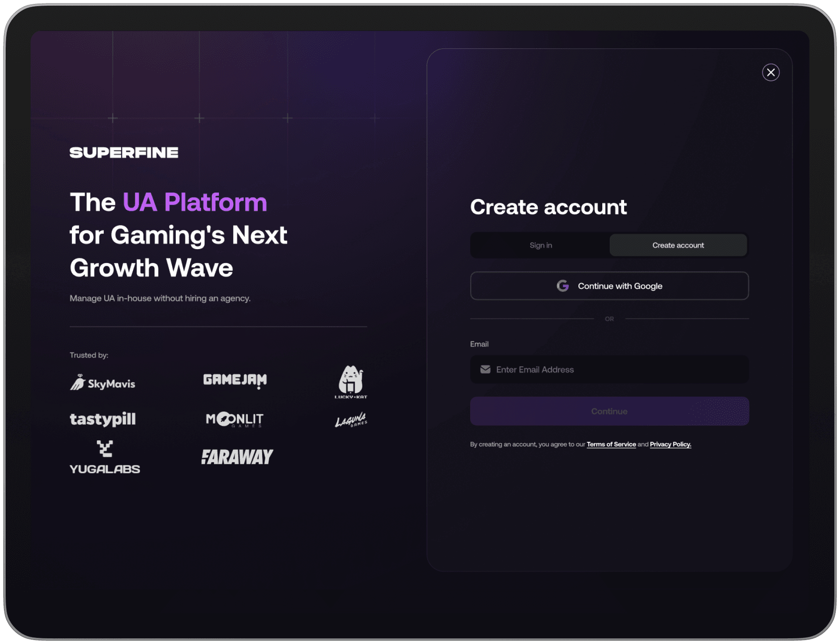The height and width of the screenshot is (644, 840).
Task: Click the Lucky Kat cat logo
Action: tap(351, 381)
